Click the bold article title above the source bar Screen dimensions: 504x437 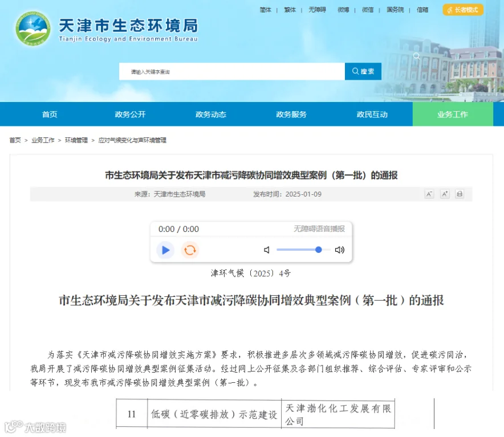coord(251,175)
